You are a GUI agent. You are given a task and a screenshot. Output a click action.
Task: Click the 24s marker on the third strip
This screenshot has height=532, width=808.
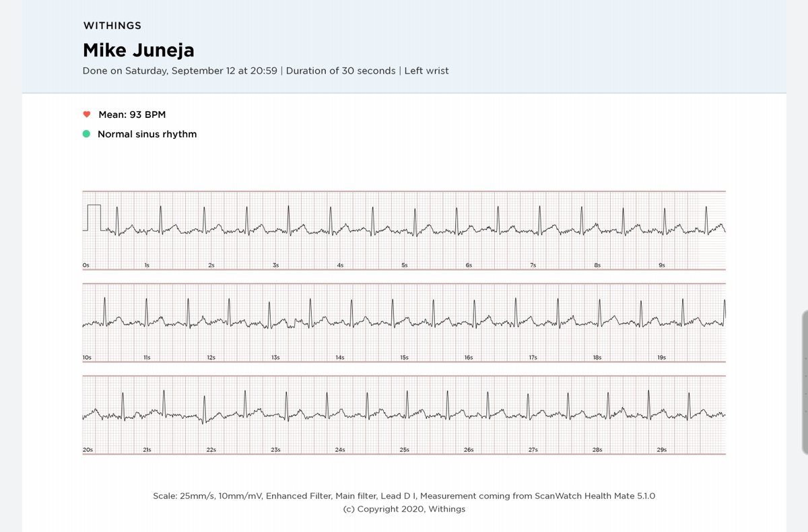340,449
